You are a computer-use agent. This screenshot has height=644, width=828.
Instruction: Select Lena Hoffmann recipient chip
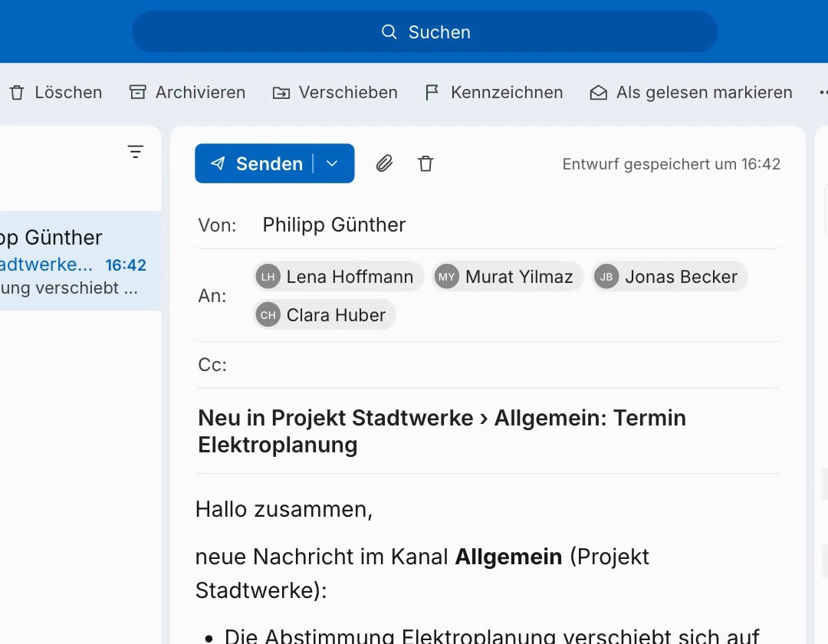coord(339,277)
